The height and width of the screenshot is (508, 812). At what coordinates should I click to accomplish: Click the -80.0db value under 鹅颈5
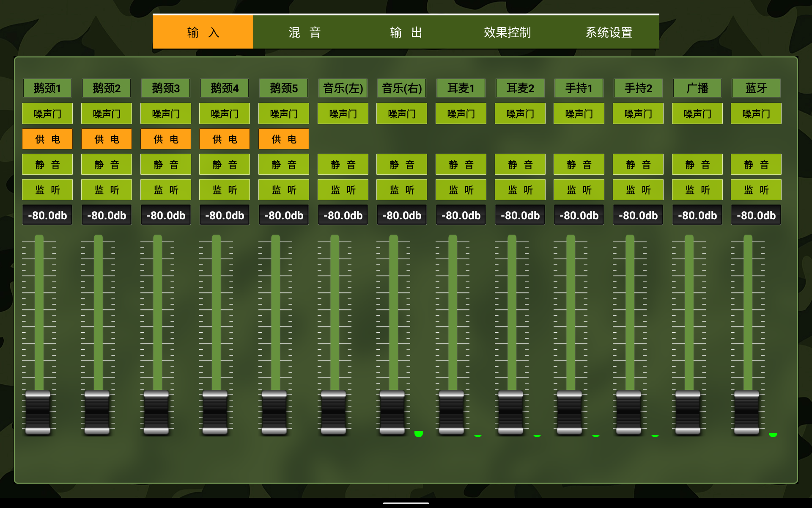(x=284, y=215)
